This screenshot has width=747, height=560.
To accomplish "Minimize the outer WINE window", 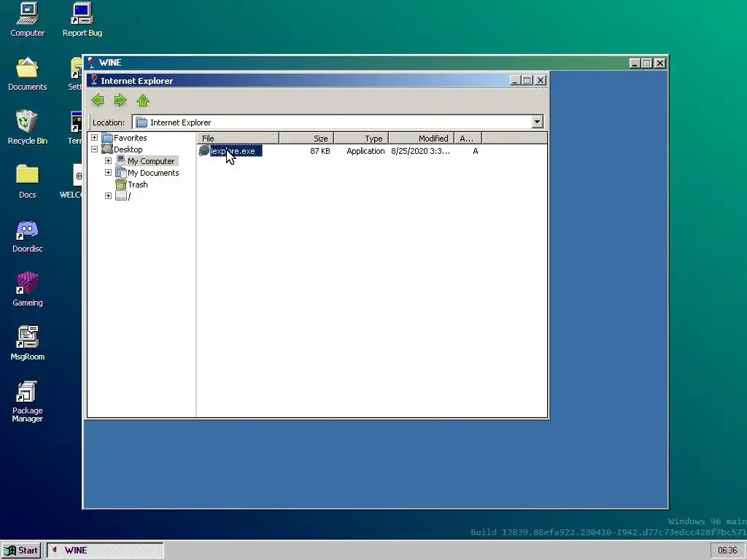I will (x=635, y=63).
